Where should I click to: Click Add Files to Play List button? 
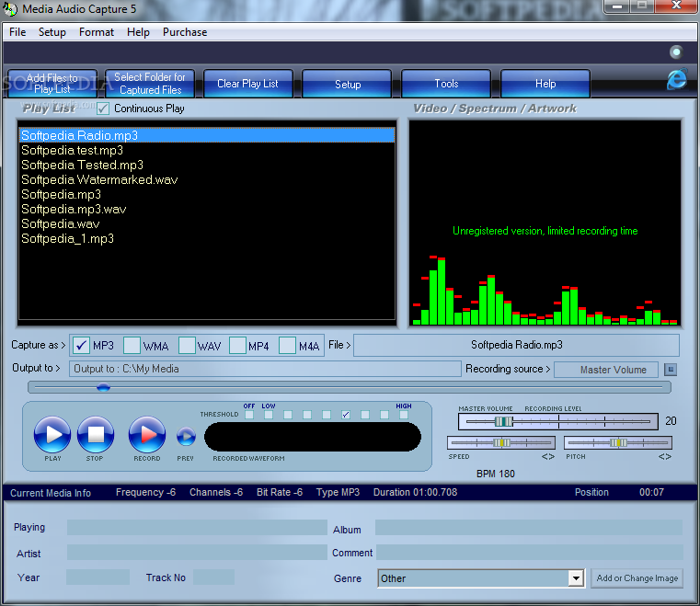52,84
